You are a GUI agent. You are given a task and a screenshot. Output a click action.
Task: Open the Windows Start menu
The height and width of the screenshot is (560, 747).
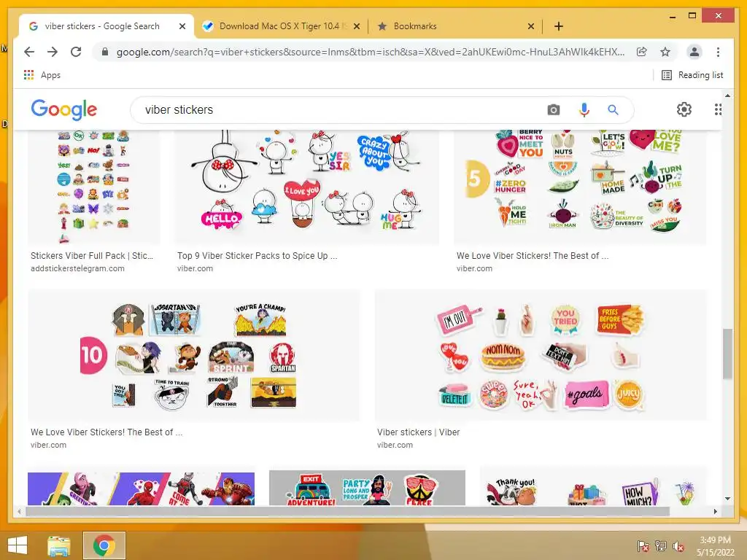click(18, 545)
